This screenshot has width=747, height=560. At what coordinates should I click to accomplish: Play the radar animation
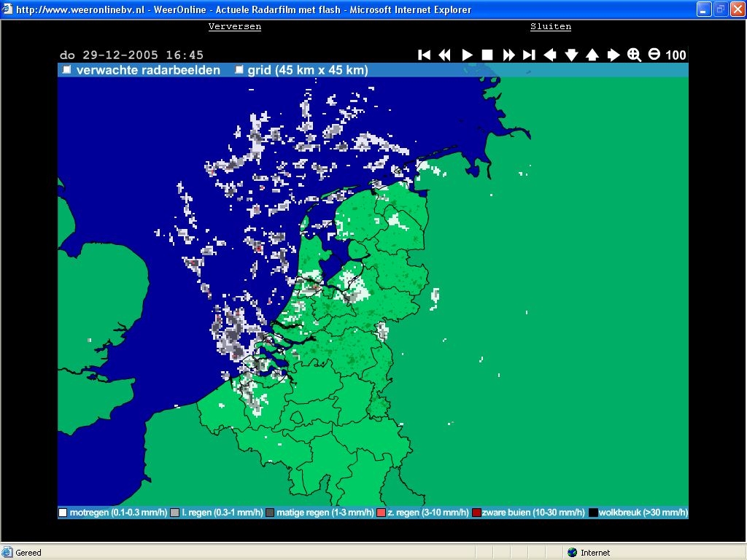pyautogui.click(x=467, y=55)
